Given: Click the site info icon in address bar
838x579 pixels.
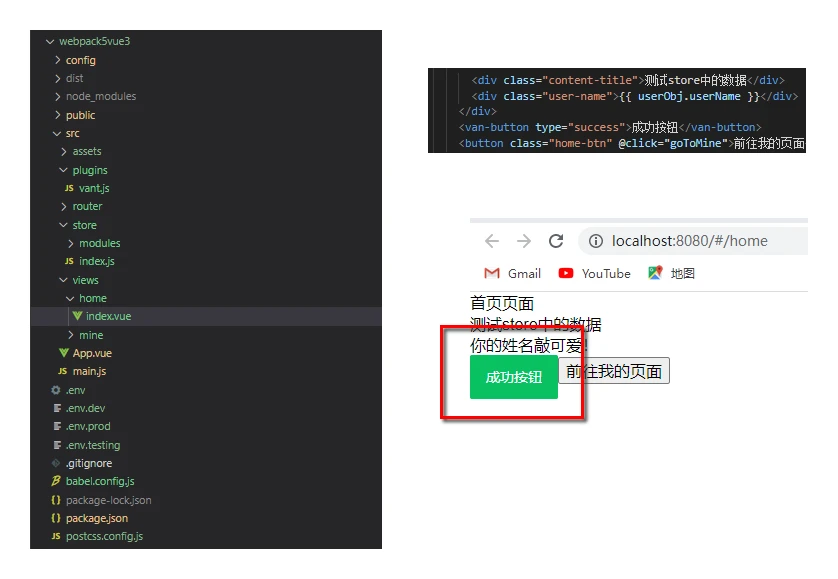Looking at the screenshot, I should pyautogui.click(x=595, y=241).
